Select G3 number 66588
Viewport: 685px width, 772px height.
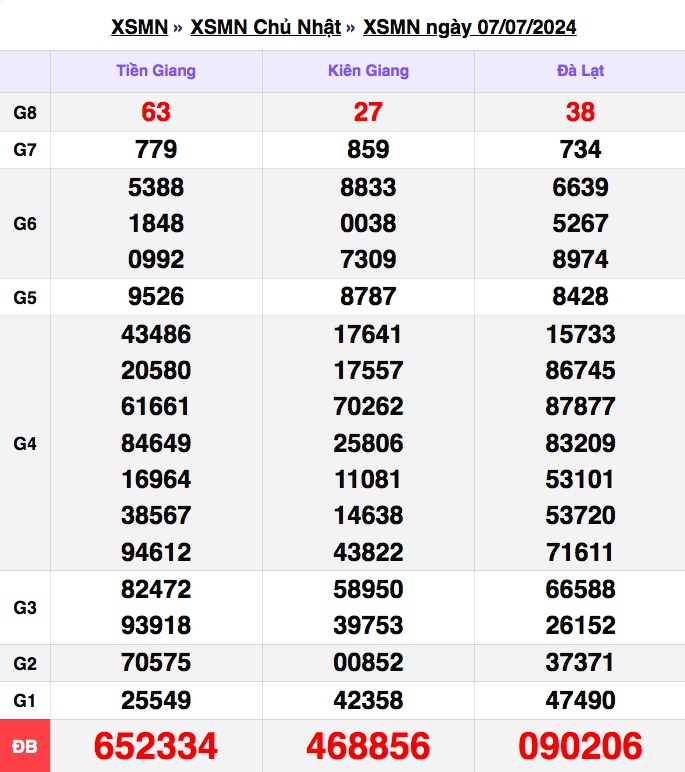(580, 589)
